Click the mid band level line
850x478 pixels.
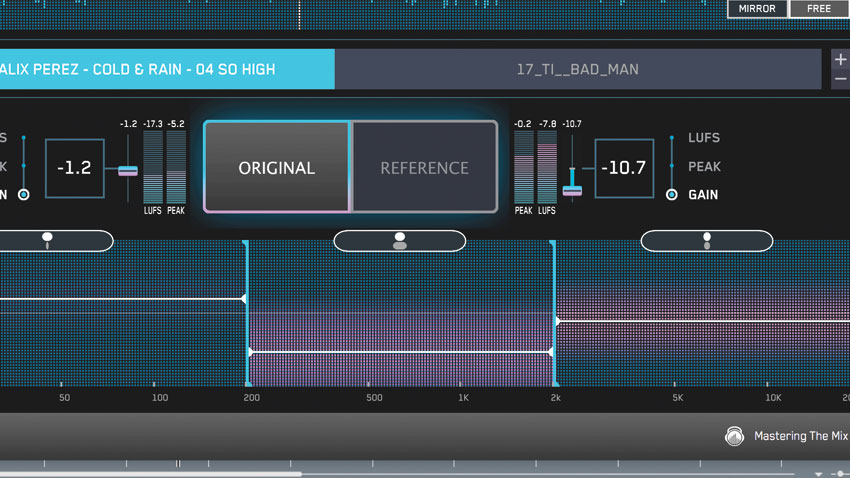coord(401,352)
